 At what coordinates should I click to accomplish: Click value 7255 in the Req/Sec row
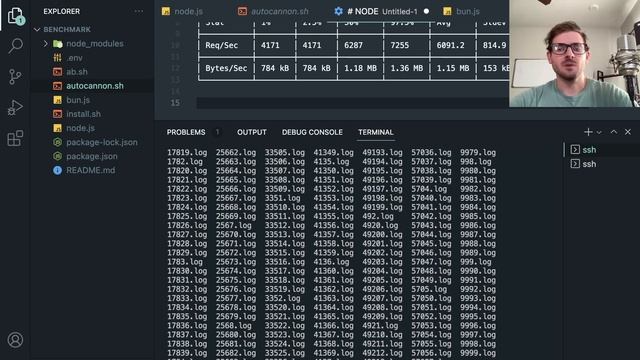pos(400,45)
